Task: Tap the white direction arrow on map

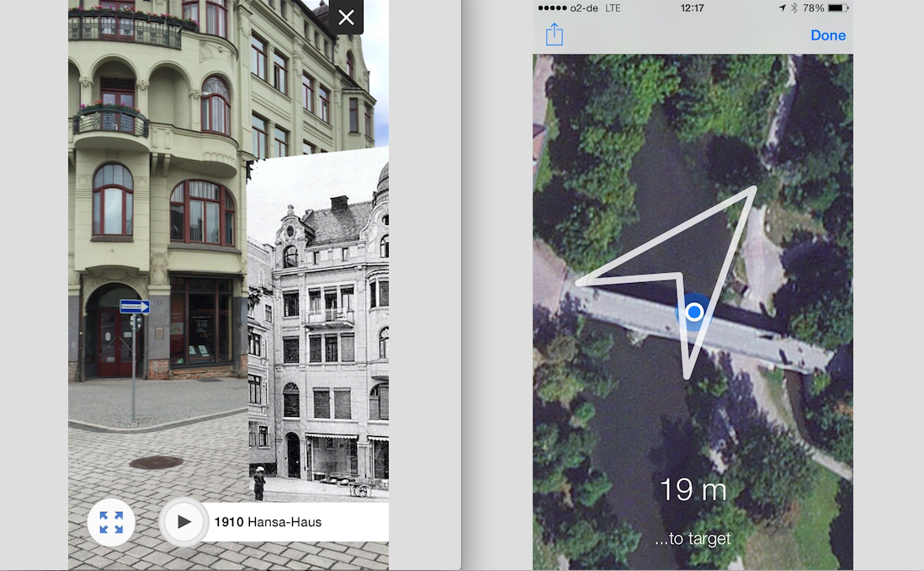Action: tap(715, 244)
